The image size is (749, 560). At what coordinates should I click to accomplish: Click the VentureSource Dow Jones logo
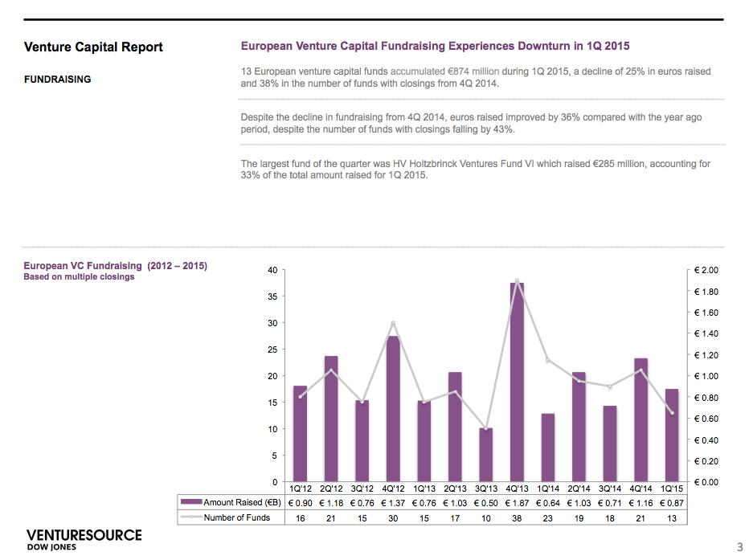(x=84, y=539)
